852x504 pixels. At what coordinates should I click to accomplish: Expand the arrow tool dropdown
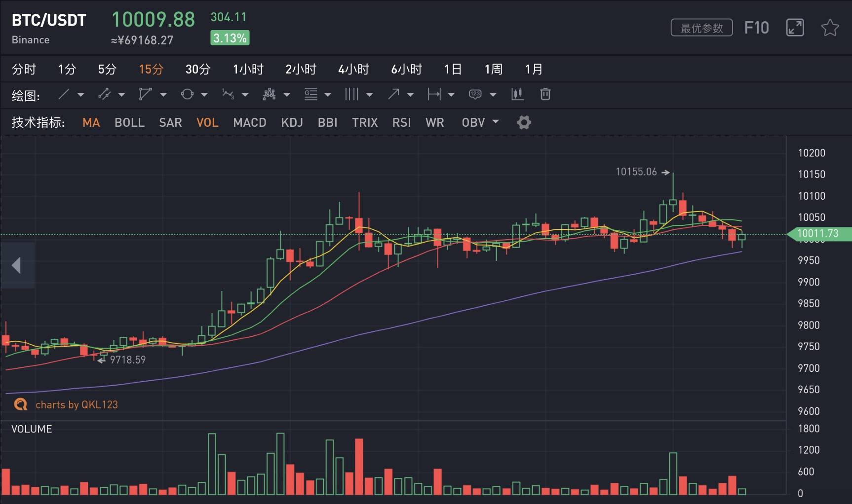point(410,95)
